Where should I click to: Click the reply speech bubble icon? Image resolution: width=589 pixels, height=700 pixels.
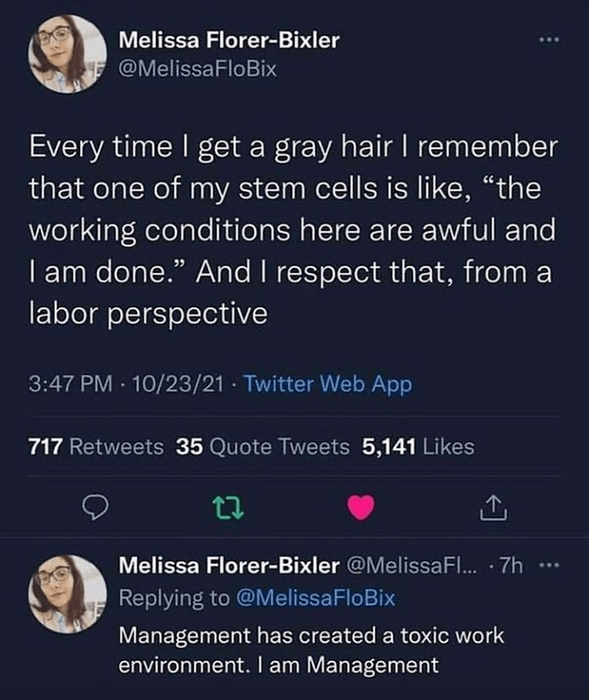pos(94,509)
